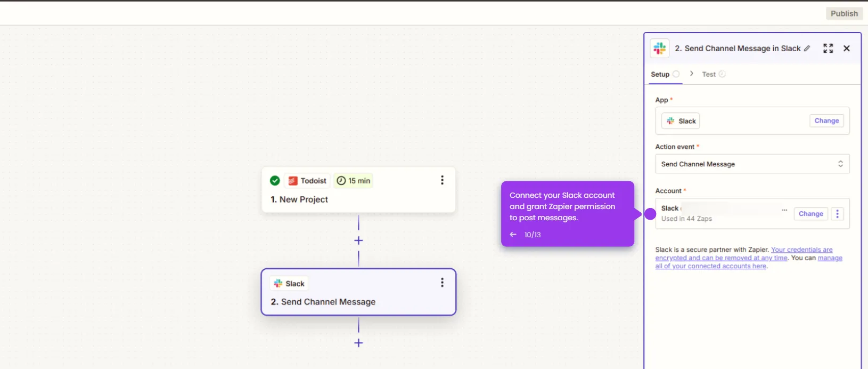The height and width of the screenshot is (369, 868).
Task: Select the 1. New Project step
Action: click(x=358, y=190)
